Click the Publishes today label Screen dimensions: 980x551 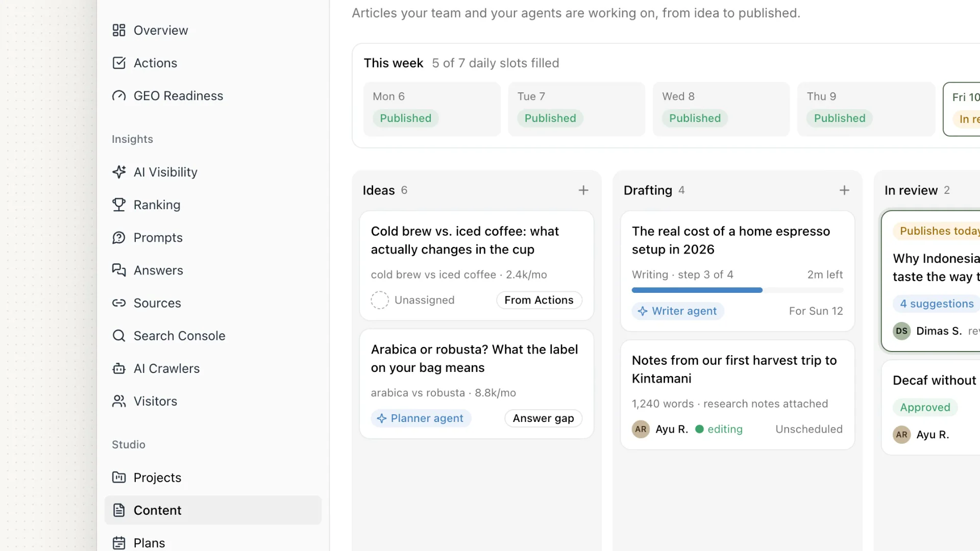(x=937, y=231)
